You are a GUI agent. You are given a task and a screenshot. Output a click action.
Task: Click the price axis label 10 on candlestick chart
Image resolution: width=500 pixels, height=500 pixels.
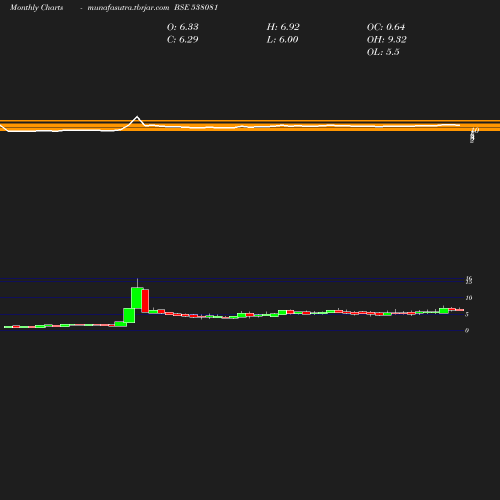click(469, 298)
